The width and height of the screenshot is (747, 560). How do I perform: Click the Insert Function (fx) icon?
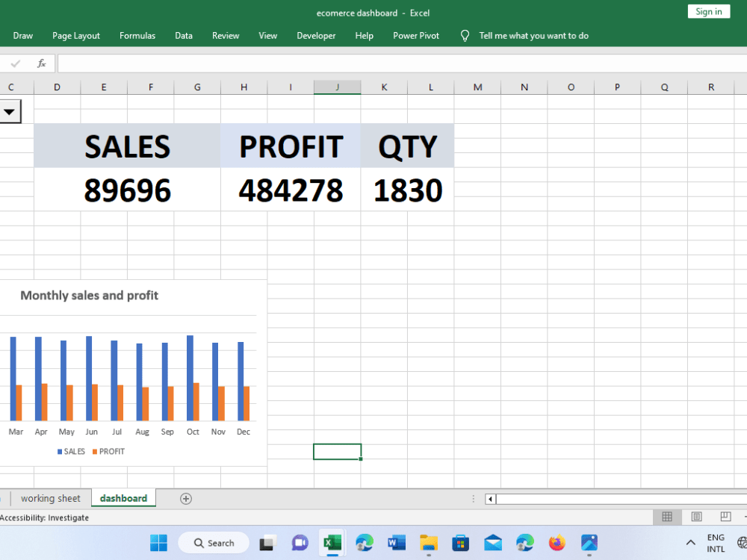41,63
